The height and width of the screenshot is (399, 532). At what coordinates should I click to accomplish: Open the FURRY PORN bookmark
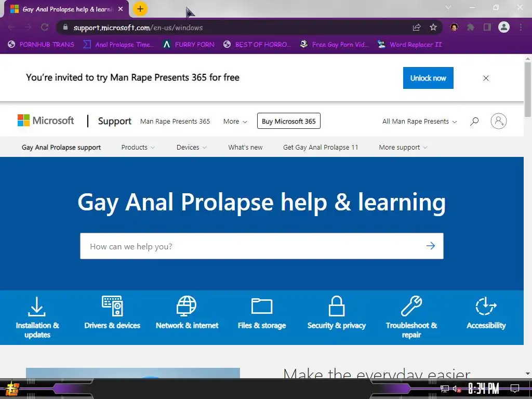pyautogui.click(x=189, y=45)
